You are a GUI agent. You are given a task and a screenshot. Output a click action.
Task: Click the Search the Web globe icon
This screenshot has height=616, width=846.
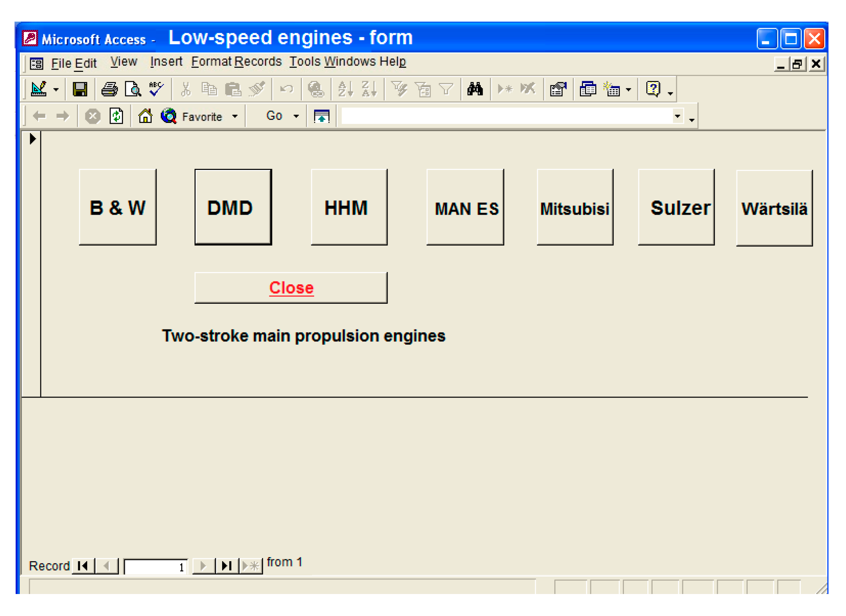click(168, 116)
